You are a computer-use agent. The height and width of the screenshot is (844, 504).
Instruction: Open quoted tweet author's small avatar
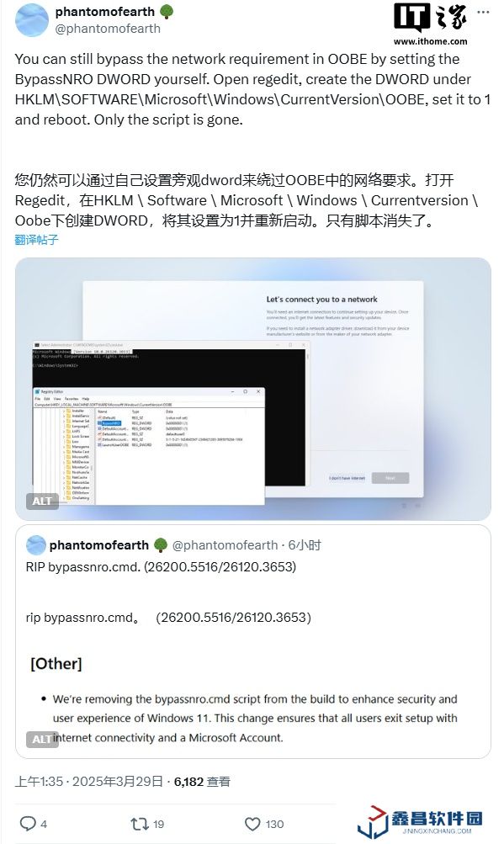(36, 545)
